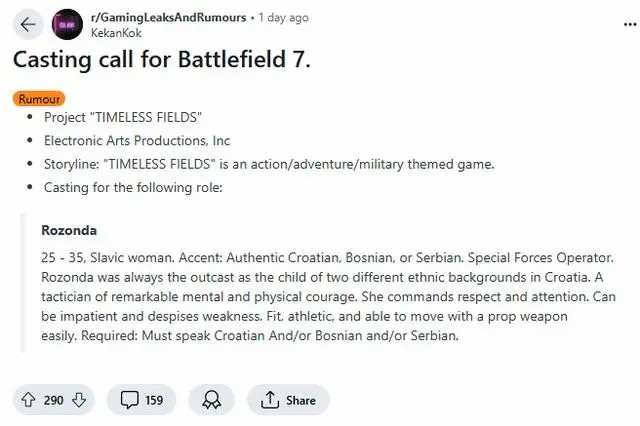Image resolution: width=640 pixels, height=426 pixels.
Task: Click the Rozonda role heading
Action: 69,230
